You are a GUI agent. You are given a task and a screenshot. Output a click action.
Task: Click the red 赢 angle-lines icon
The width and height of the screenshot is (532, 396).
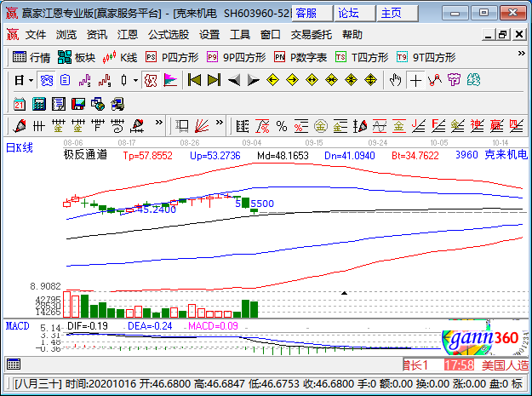coord(496,126)
